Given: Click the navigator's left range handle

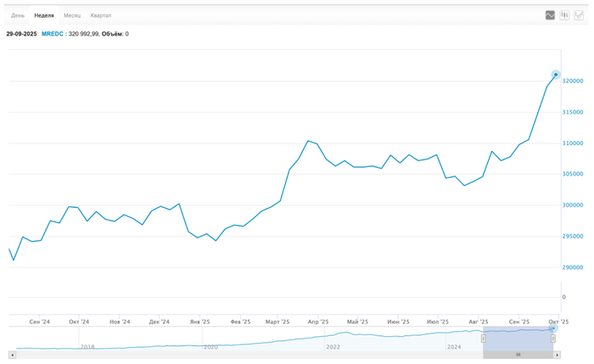Looking at the screenshot, I should pos(483,339).
